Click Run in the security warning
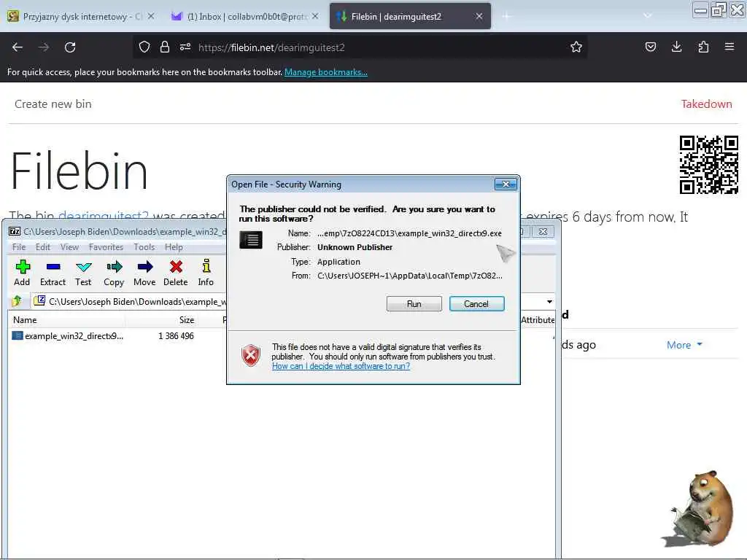The height and width of the screenshot is (560, 747). 414,304
